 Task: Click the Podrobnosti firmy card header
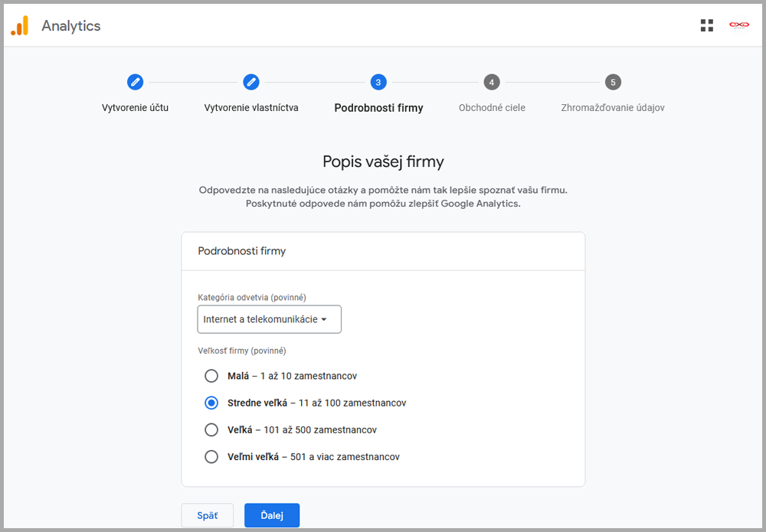click(x=242, y=251)
